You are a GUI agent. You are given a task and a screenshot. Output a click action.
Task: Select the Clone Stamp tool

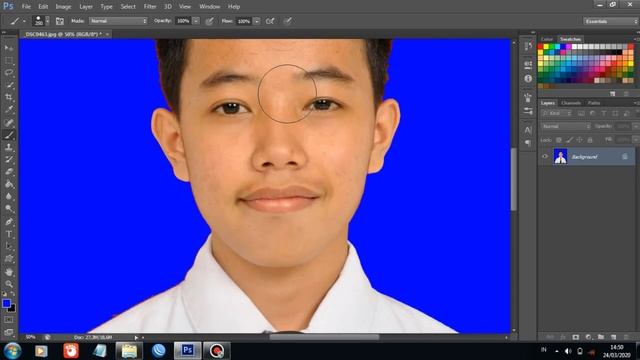click(9, 147)
